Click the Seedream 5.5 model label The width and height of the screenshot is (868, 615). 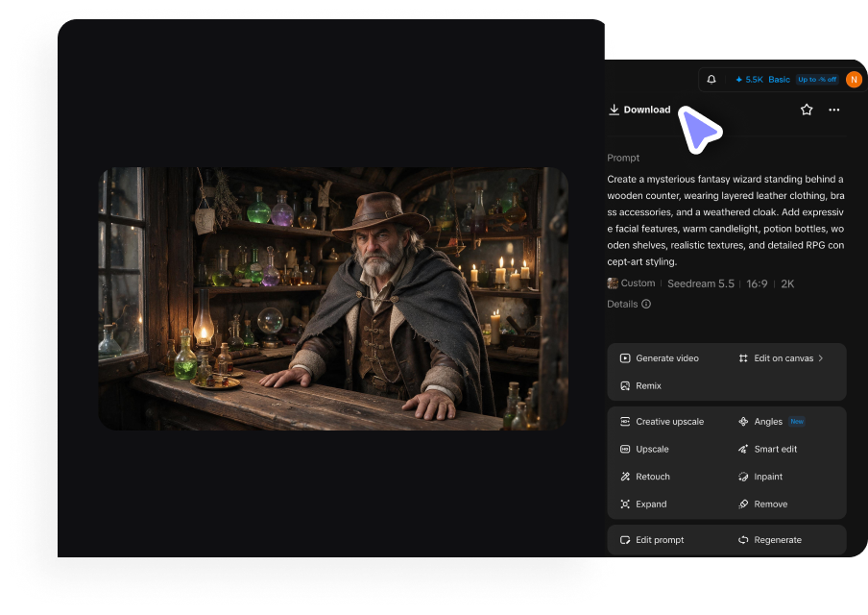[701, 283]
